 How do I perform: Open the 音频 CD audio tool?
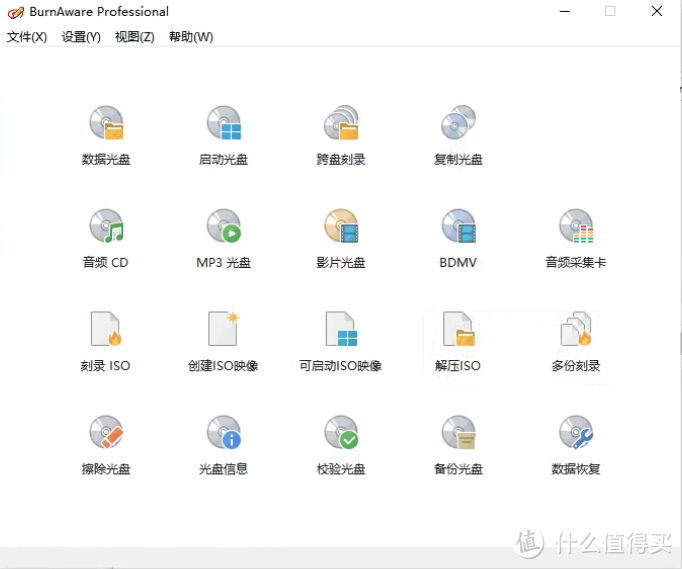[106, 238]
